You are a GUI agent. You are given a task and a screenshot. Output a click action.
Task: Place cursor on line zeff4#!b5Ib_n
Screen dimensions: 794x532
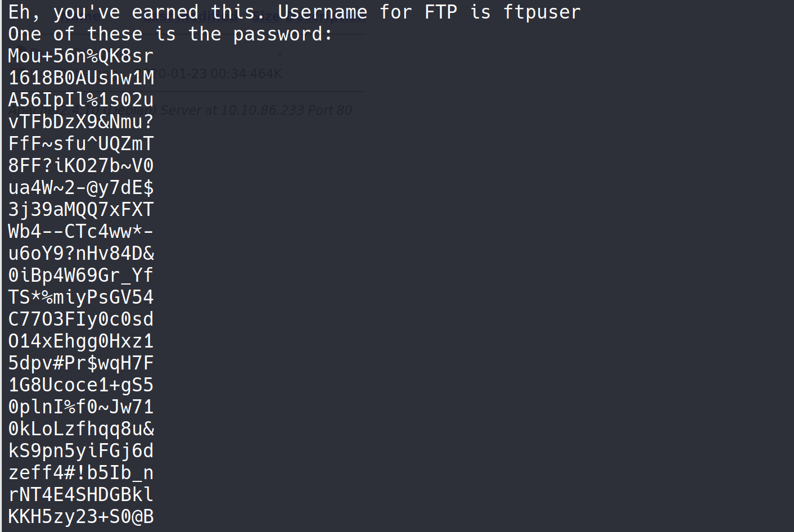(81, 473)
